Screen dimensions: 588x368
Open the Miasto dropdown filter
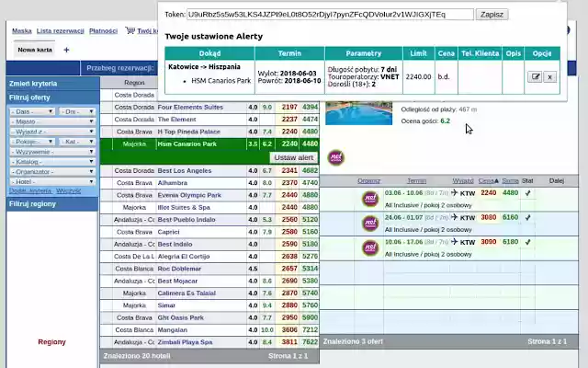[52, 121]
